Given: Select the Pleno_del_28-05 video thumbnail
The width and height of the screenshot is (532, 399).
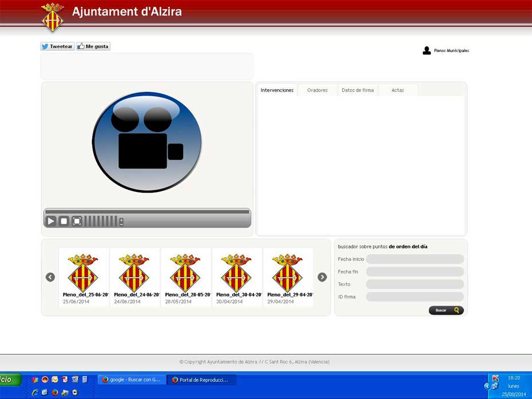Looking at the screenshot, I should pyautogui.click(x=186, y=277).
